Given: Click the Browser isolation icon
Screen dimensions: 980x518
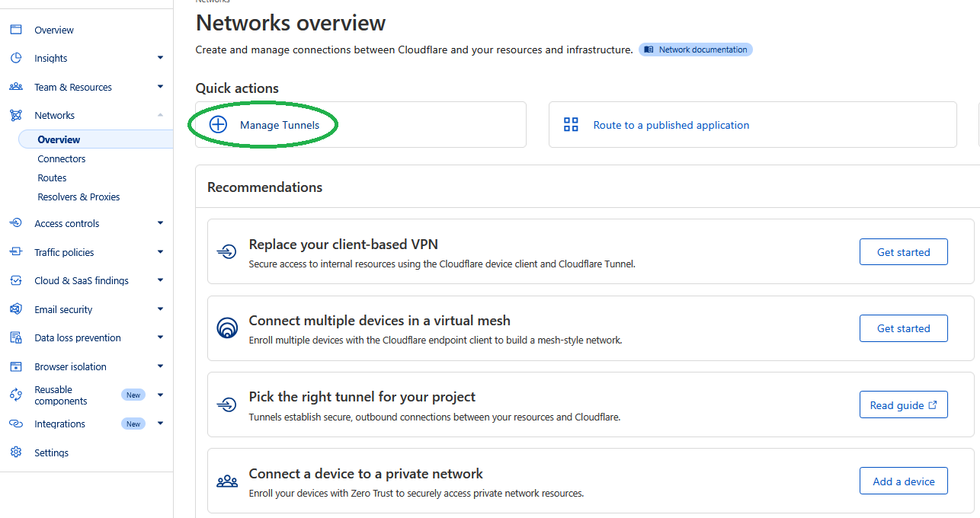Looking at the screenshot, I should pyautogui.click(x=16, y=366).
